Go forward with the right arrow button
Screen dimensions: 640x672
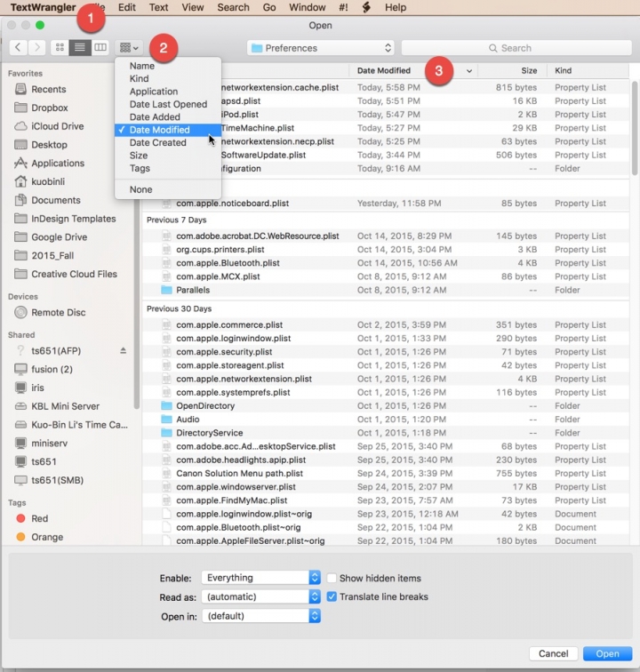point(36,47)
